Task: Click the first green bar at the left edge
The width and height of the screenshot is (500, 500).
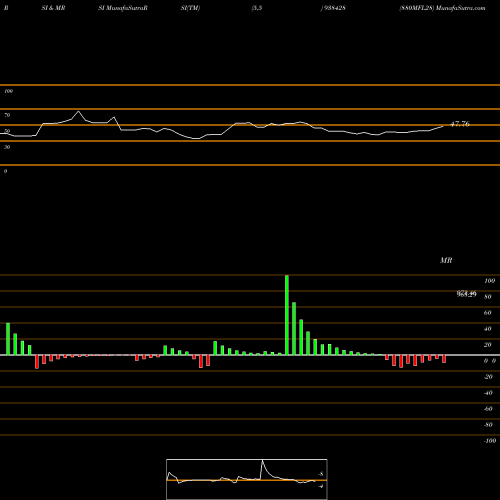Action: coord(8,339)
